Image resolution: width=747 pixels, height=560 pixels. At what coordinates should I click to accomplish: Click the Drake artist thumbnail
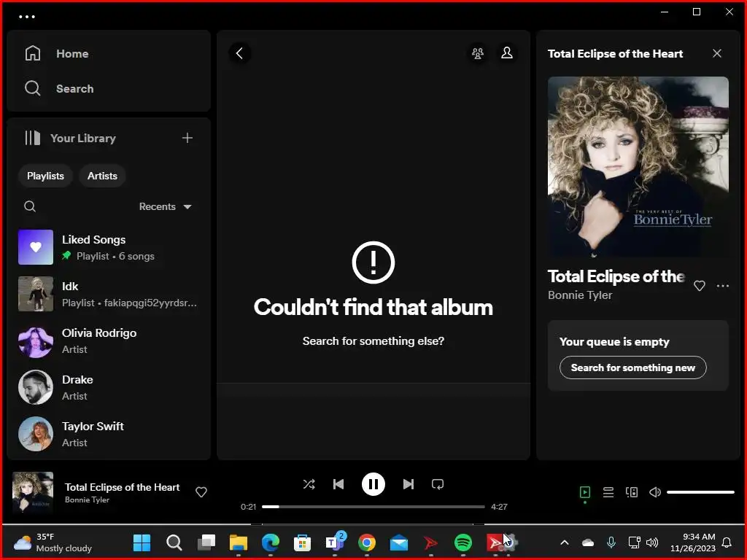click(36, 387)
